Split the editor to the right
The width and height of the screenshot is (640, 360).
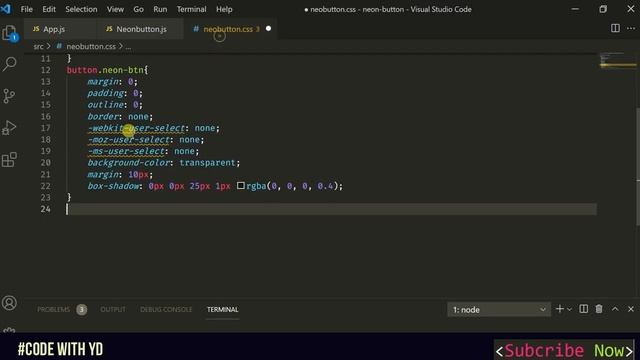(615, 28)
